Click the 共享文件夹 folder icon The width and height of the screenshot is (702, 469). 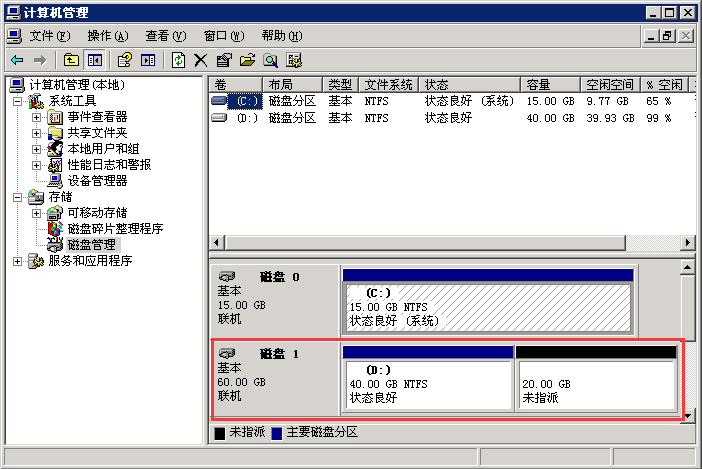tap(55, 133)
